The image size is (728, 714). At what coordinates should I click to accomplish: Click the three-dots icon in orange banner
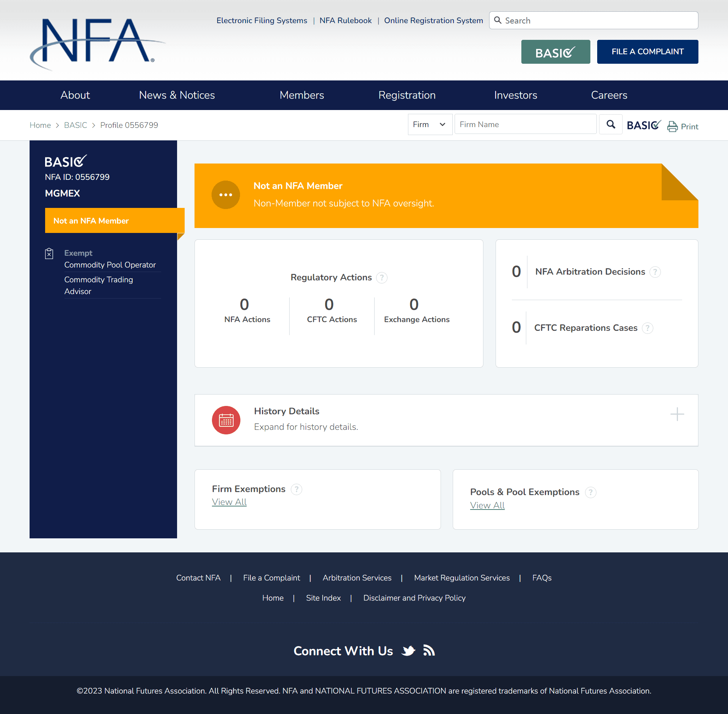pos(226,194)
